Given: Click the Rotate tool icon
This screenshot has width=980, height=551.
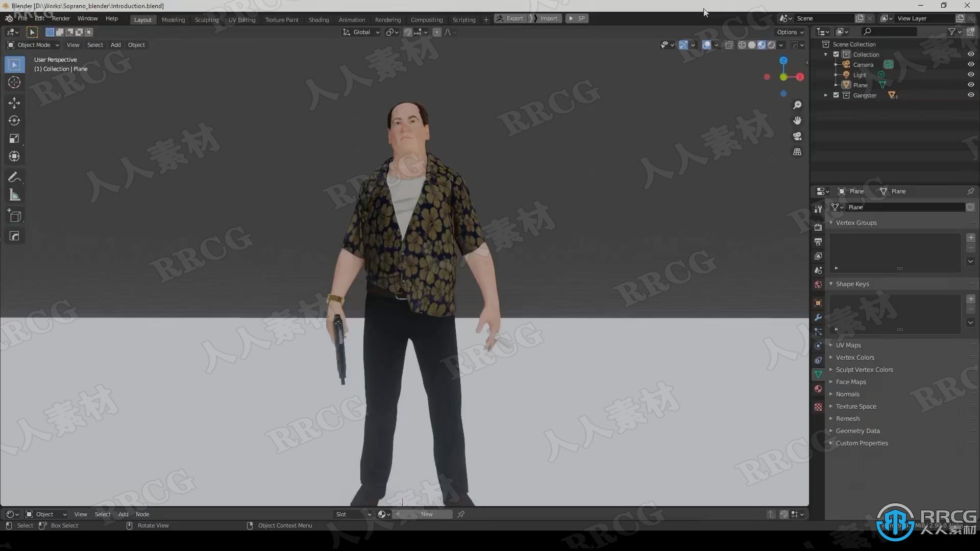Looking at the screenshot, I should pos(14,120).
